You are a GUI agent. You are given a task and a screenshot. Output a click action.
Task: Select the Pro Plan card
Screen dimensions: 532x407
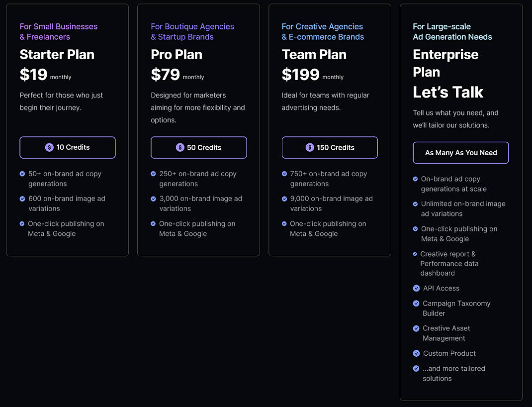click(x=198, y=129)
